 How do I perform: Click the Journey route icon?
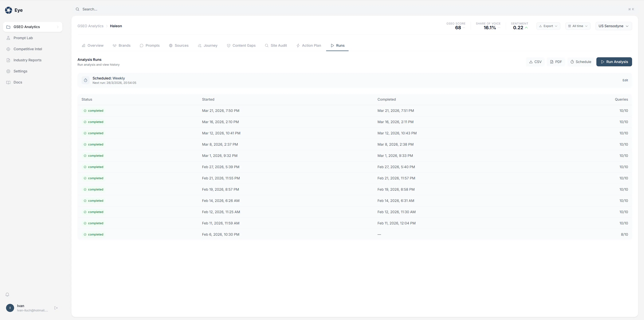pos(199,46)
